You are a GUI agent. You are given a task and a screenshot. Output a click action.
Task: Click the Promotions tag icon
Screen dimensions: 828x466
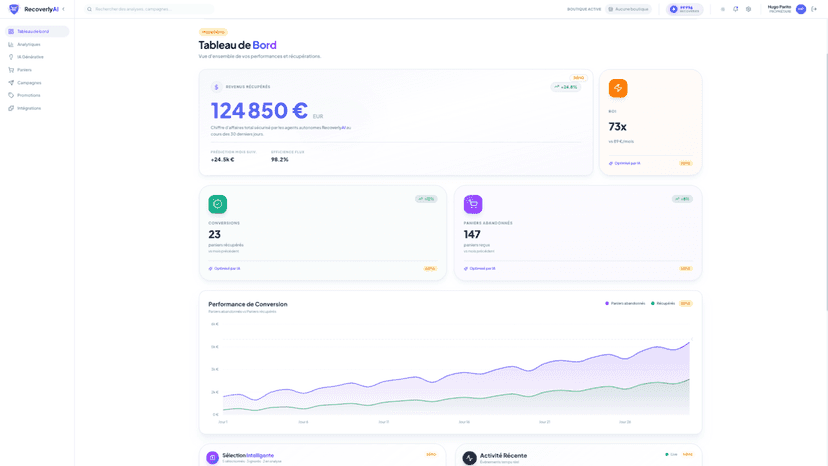point(11,95)
